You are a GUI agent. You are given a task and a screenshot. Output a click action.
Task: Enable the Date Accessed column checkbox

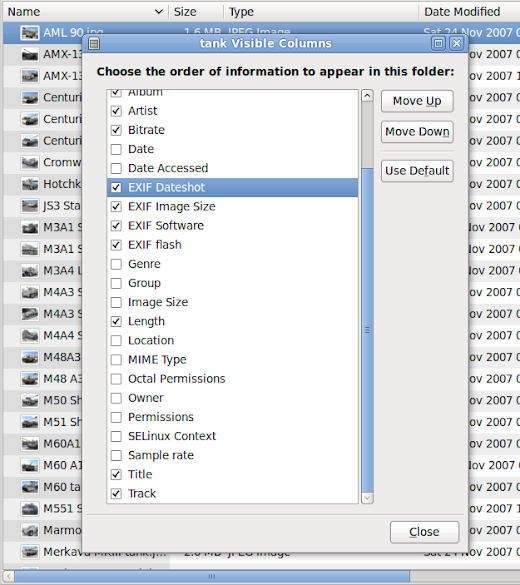[116, 168]
